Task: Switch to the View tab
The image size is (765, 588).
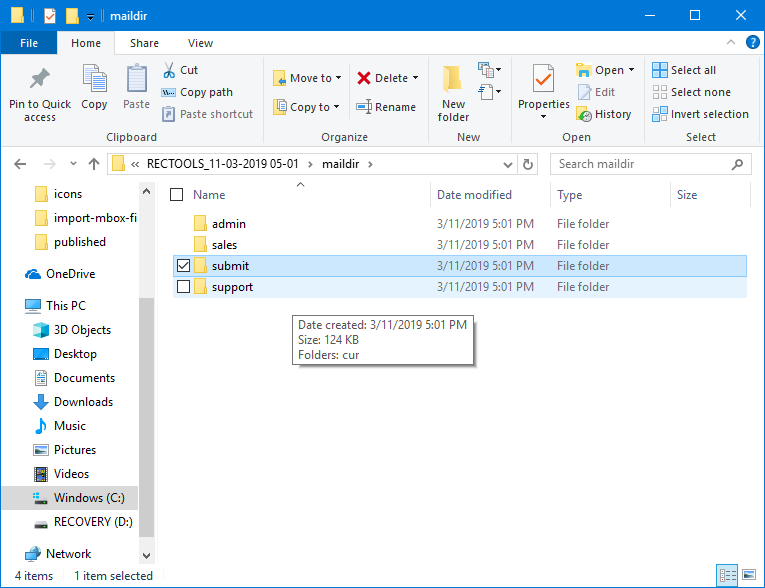Action: (x=201, y=43)
